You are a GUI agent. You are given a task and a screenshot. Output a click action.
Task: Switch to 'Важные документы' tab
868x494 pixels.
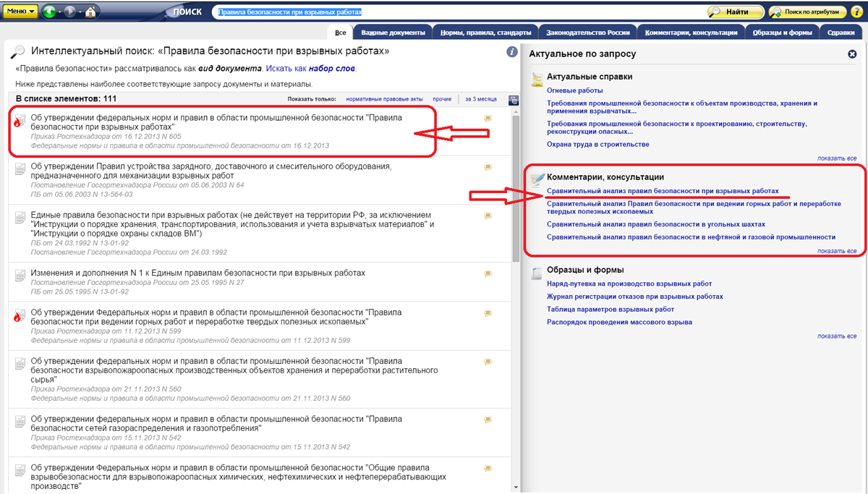(x=391, y=33)
